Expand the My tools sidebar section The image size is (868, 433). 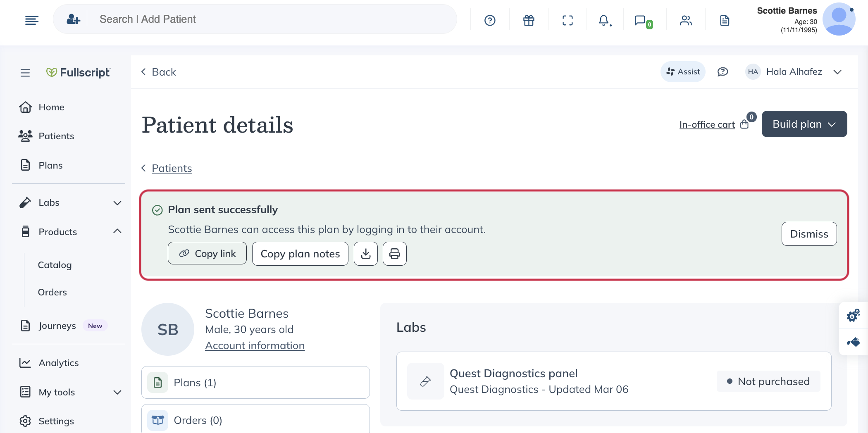click(117, 392)
